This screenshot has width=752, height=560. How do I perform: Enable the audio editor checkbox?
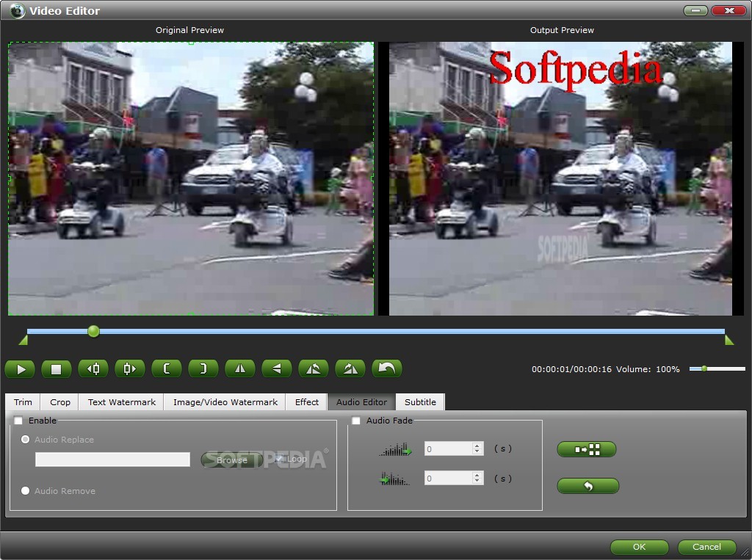(x=18, y=421)
